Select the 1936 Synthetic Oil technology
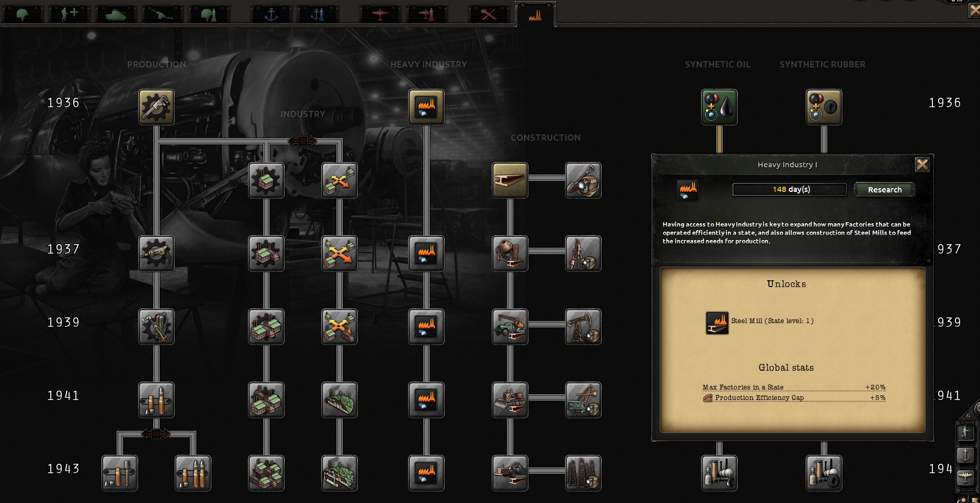 tap(719, 107)
